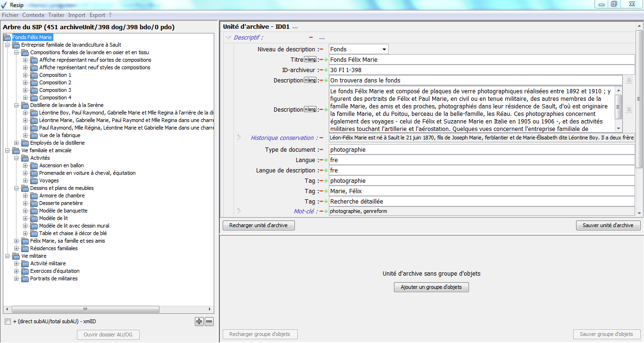This screenshot has height=343, width=644.
Task: Add another ID-archiveur field with green plus
Action: pos(326,70)
